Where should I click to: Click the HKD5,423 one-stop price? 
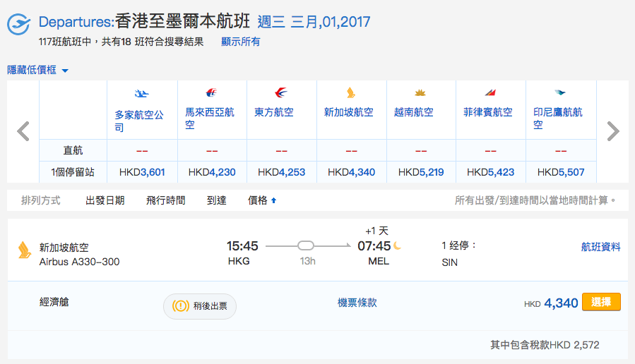[490, 172]
